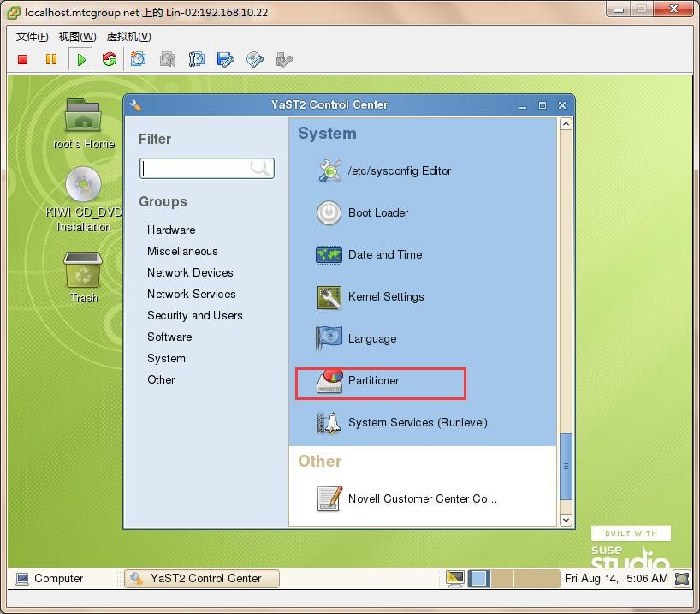The width and height of the screenshot is (700, 614).
Task: Open root's Home desktop folder
Action: 84,124
